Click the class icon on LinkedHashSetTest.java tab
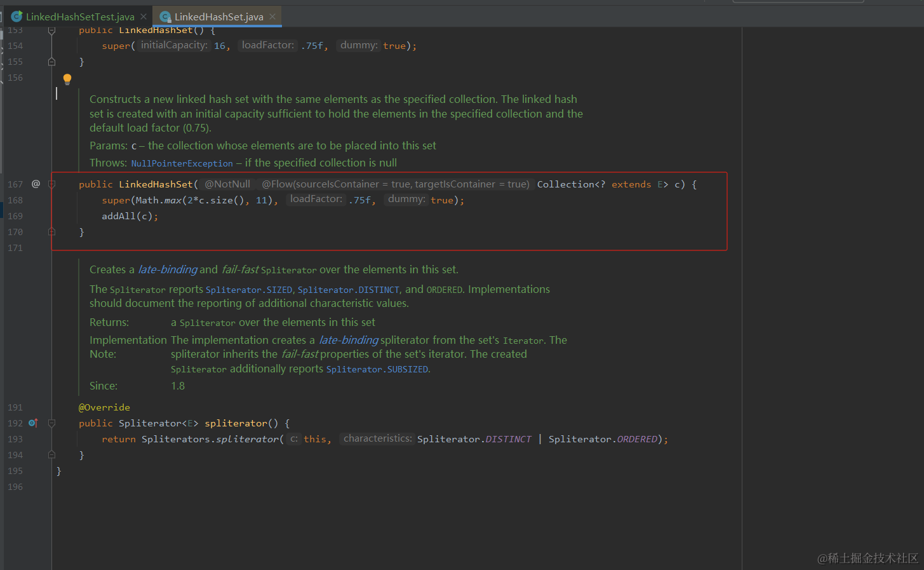924x570 pixels. tap(17, 17)
